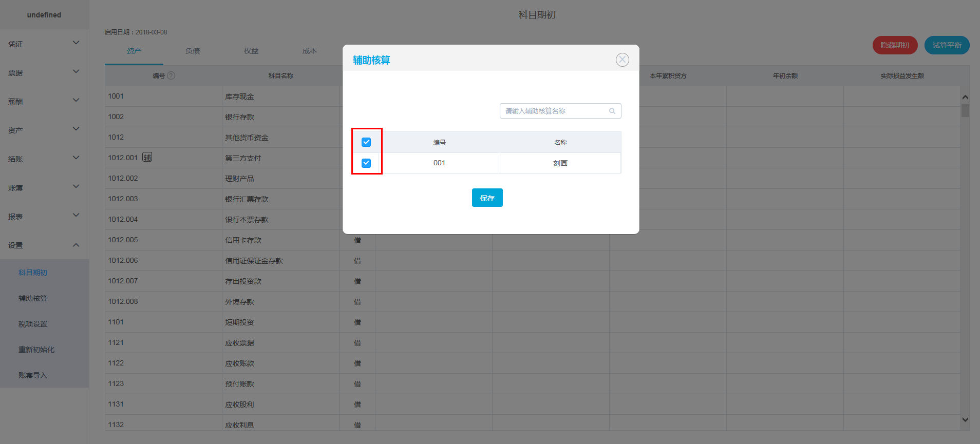The width and height of the screenshot is (980, 444).
Task: Close the 辅助核算 dialog with X icon
Action: coord(622,60)
